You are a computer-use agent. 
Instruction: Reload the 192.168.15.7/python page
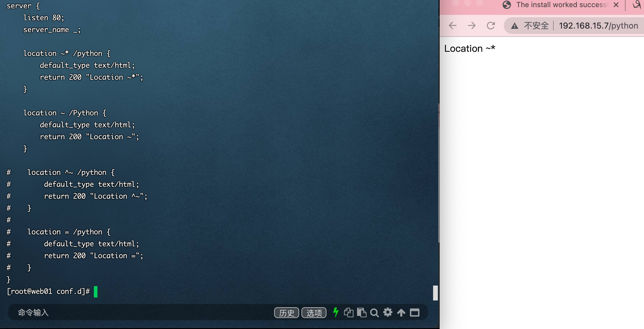(x=491, y=26)
